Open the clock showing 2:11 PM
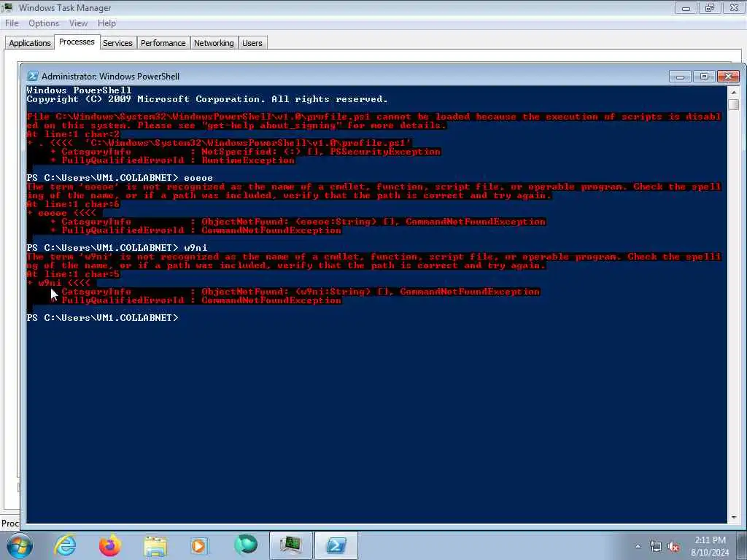 [x=710, y=546]
